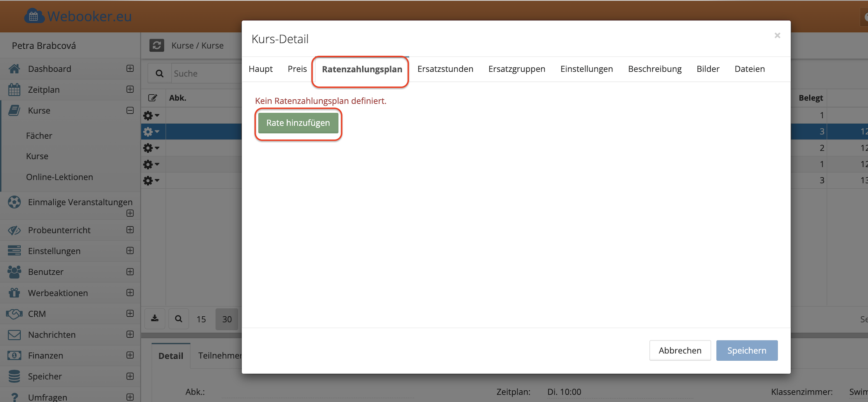868x402 pixels.
Task: Click the refresh icon next to Kurse / Kurse
Action: coord(157,45)
